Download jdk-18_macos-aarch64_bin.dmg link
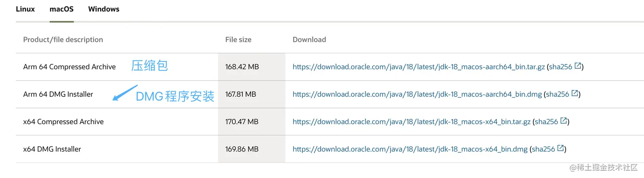The image size is (644, 178). pyautogui.click(x=417, y=94)
